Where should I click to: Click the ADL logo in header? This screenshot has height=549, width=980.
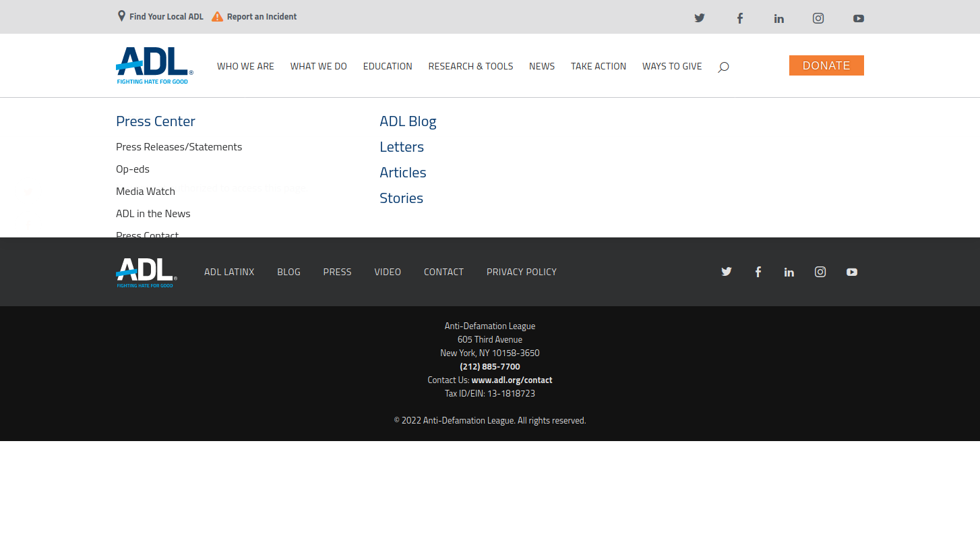[x=154, y=65]
